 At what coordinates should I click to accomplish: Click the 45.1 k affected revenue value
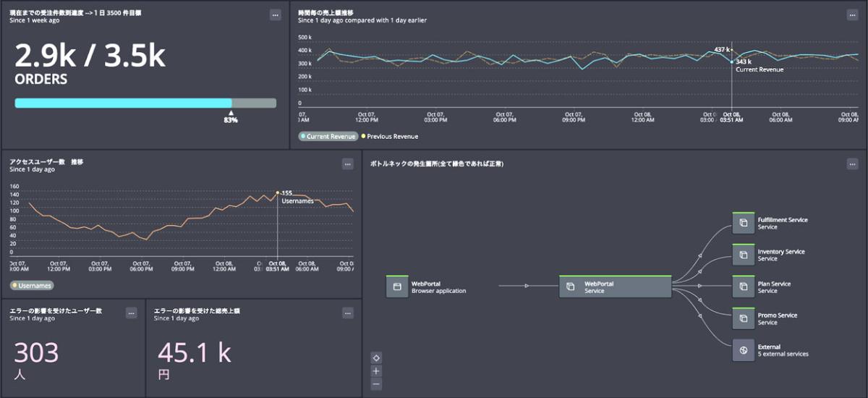tap(195, 352)
